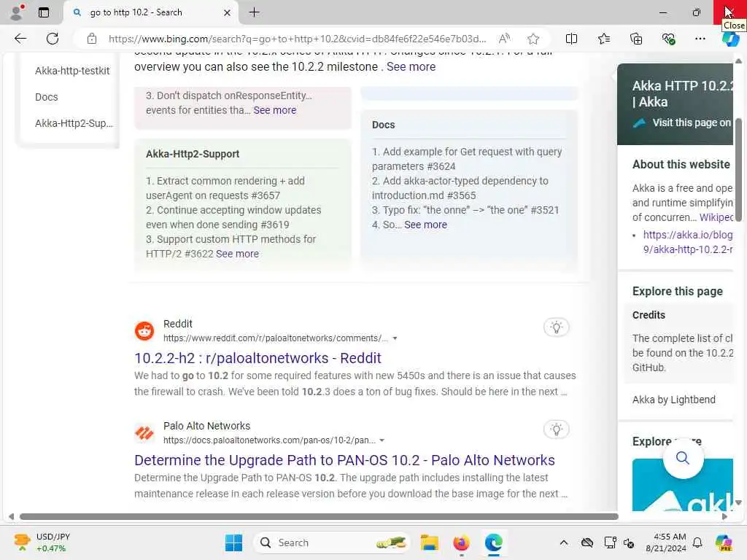Open '10.2.2-h2 : r/paloaltonetworks - Reddit' result
The height and width of the screenshot is (560, 747).
(x=258, y=357)
